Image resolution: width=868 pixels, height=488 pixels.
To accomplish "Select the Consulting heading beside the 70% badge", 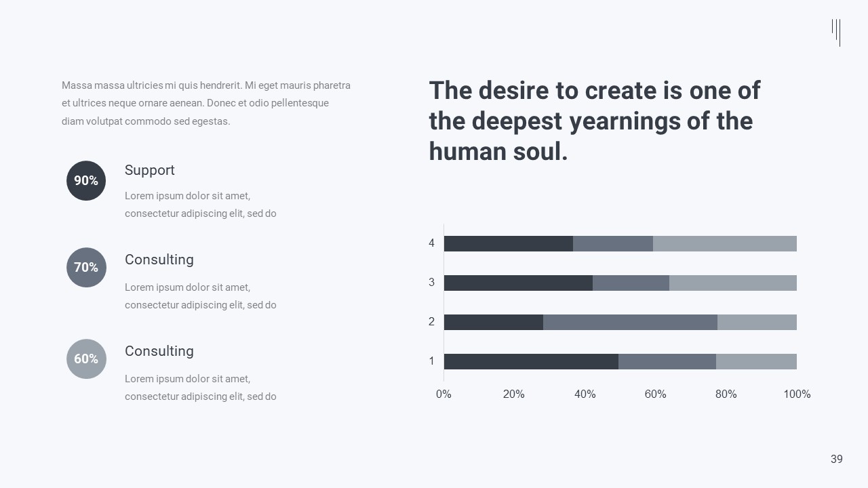I will [x=159, y=260].
